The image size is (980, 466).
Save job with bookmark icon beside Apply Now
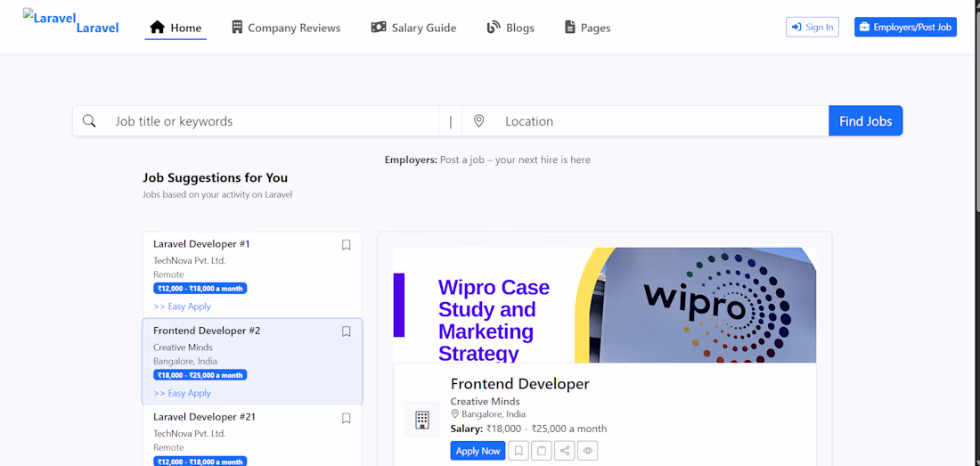pos(519,450)
